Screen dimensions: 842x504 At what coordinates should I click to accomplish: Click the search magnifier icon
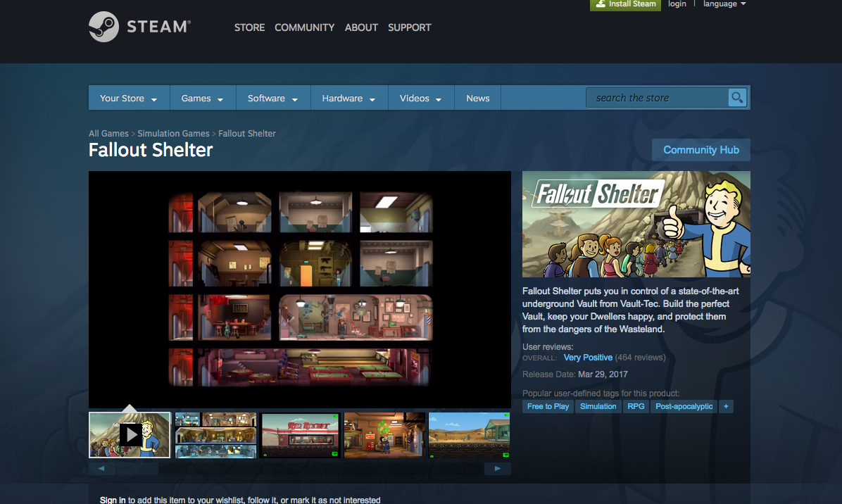(737, 98)
